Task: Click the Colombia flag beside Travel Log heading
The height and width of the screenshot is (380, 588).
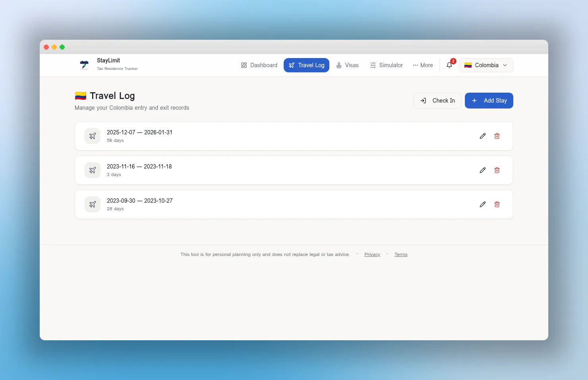Action: [81, 96]
